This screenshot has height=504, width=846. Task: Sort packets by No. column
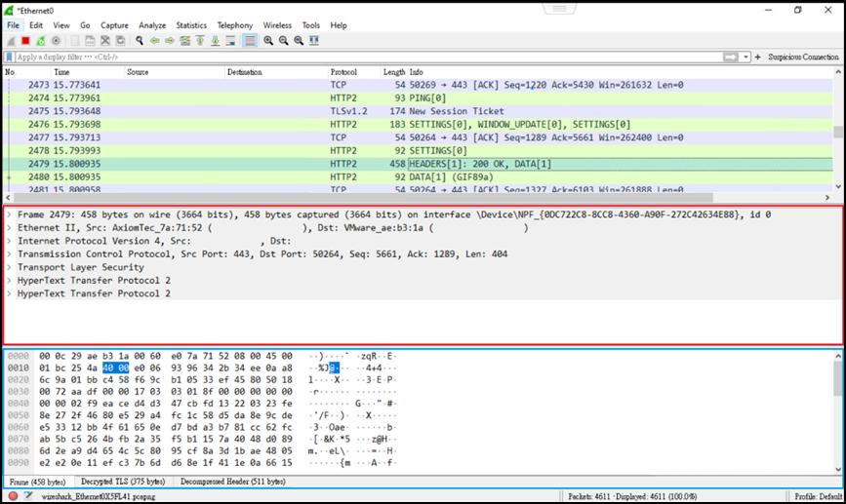[x=27, y=72]
